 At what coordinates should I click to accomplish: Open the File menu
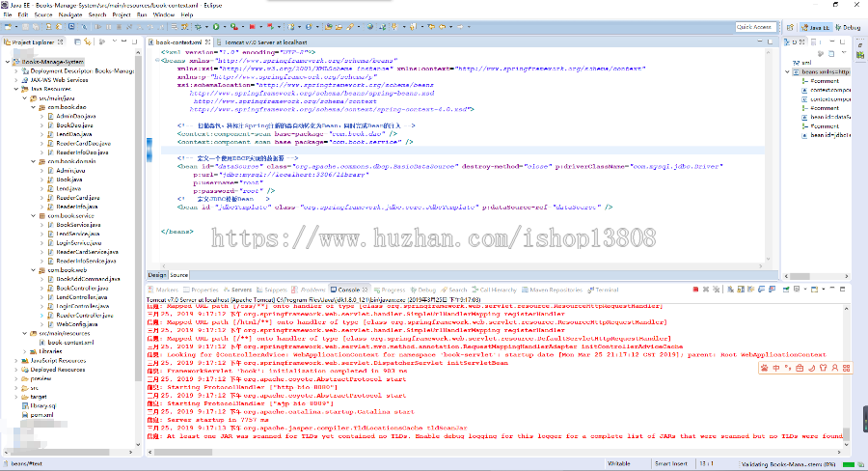pos(8,15)
